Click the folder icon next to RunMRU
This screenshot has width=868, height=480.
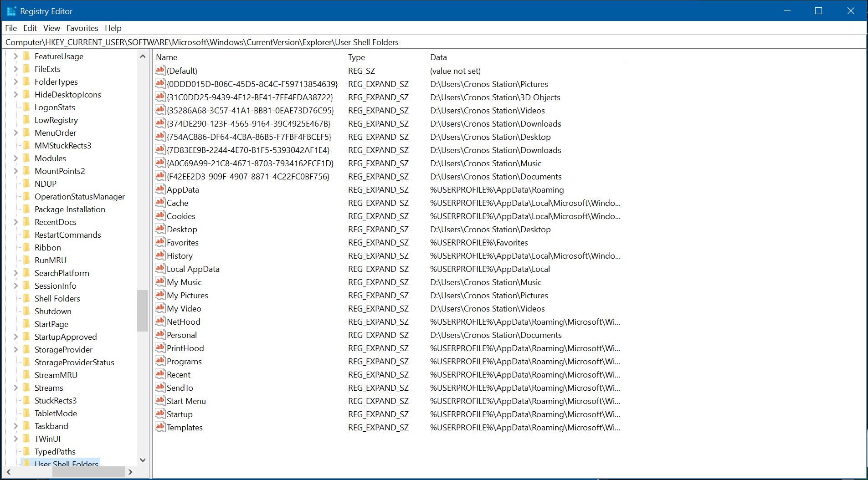(27, 260)
